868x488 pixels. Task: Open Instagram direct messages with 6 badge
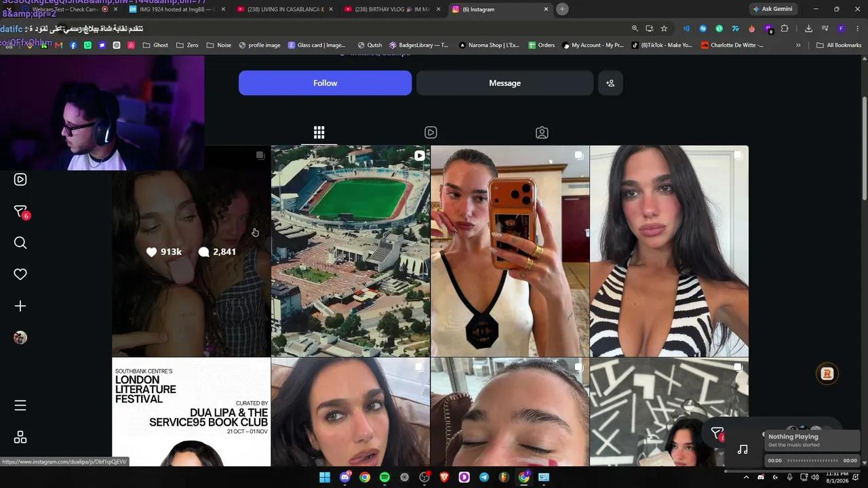[20, 211]
